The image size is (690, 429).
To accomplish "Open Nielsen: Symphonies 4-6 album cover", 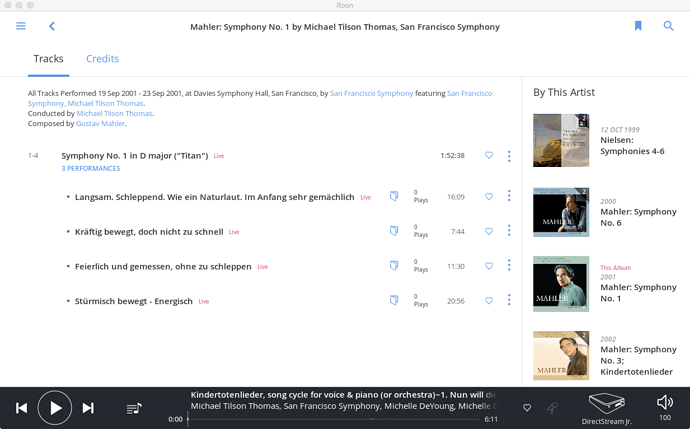I will pyautogui.click(x=561, y=140).
